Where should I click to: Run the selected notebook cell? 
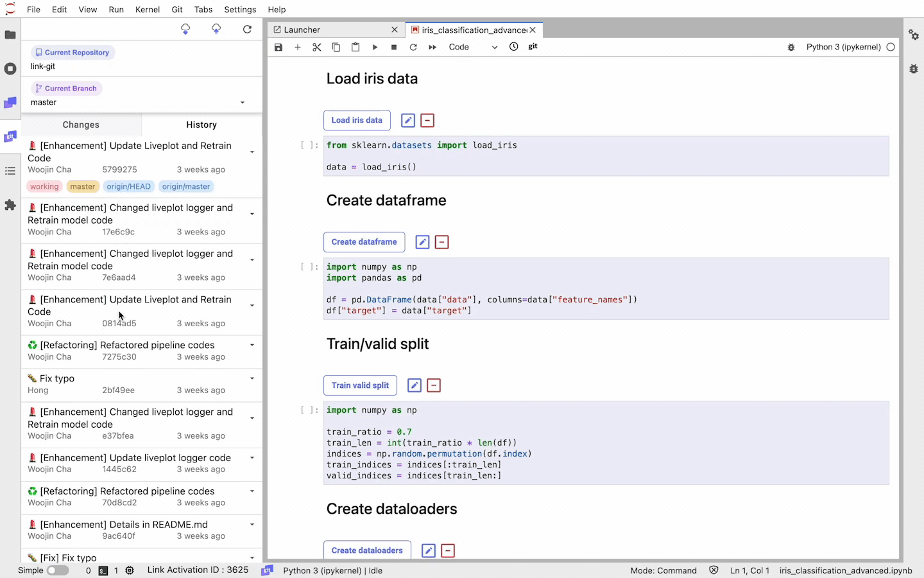tap(375, 46)
